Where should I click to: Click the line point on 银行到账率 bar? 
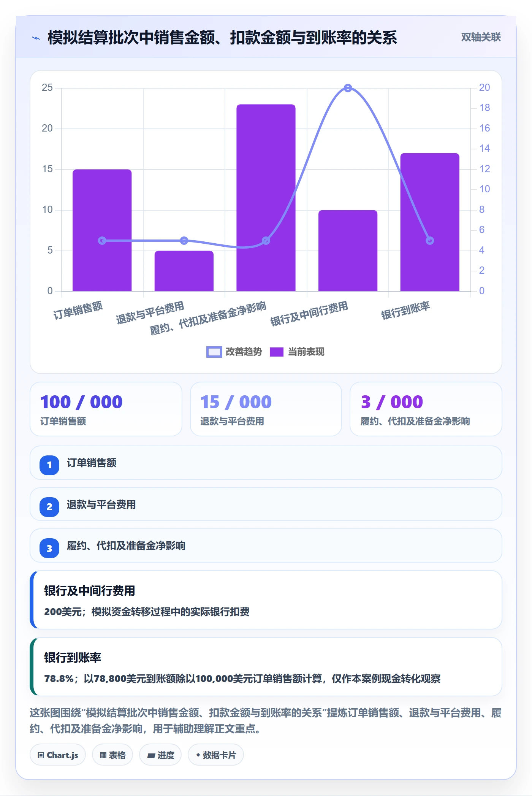click(430, 241)
